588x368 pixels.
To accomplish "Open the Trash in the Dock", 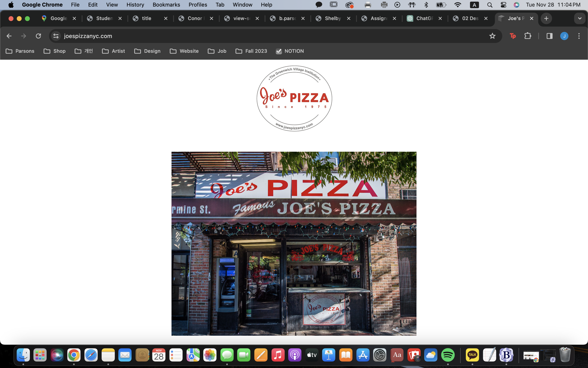I will tap(565, 355).
